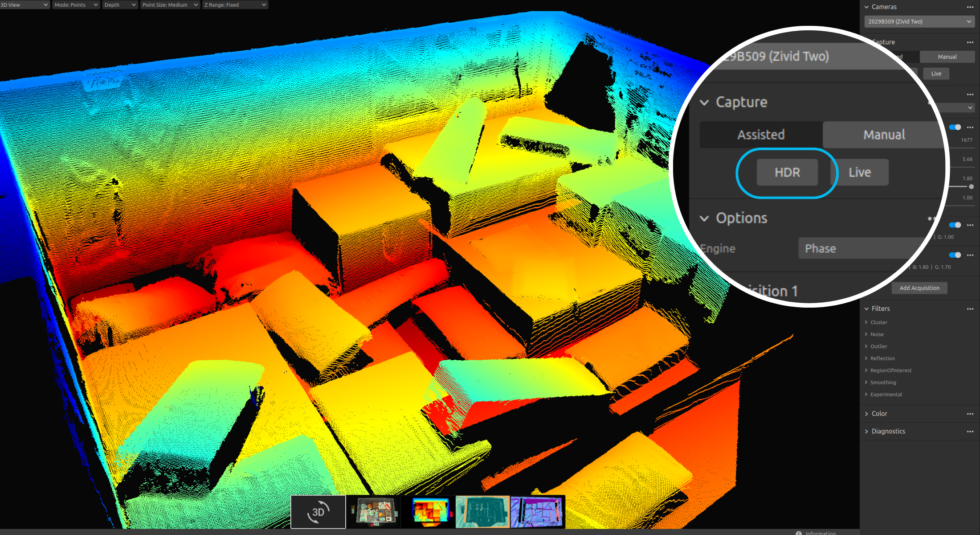Click the brightness slider handle at 1.80
The height and width of the screenshot is (535, 980).
click(x=971, y=187)
